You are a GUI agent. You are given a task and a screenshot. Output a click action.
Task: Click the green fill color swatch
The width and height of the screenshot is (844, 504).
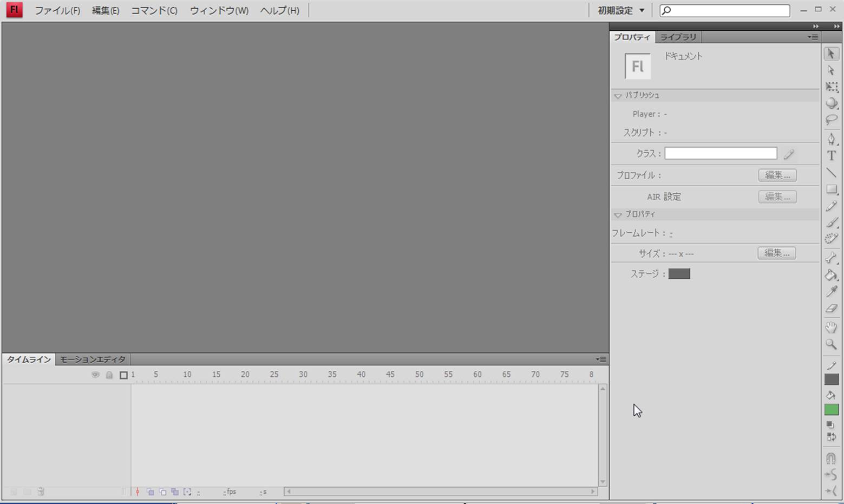click(831, 410)
